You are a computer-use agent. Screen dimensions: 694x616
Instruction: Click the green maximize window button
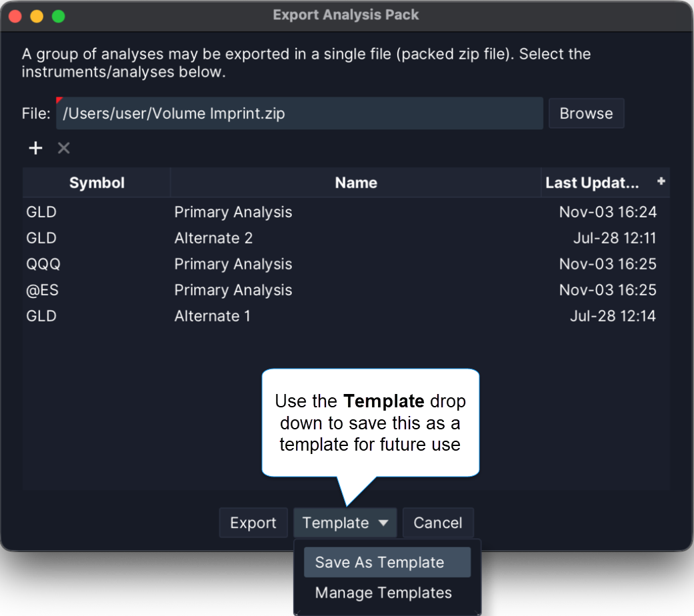(x=59, y=16)
